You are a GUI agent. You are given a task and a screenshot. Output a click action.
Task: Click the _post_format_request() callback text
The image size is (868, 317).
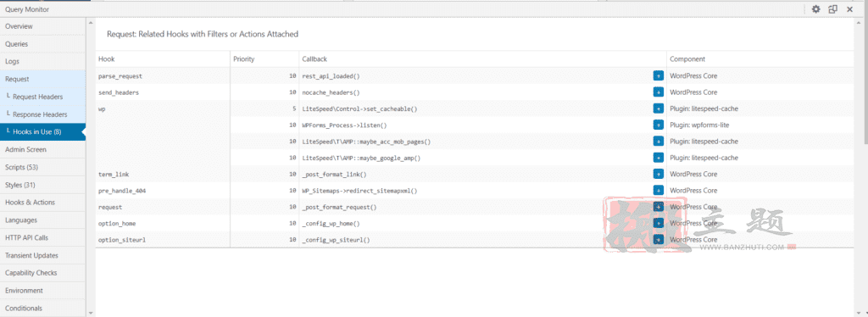pos(339,208)
